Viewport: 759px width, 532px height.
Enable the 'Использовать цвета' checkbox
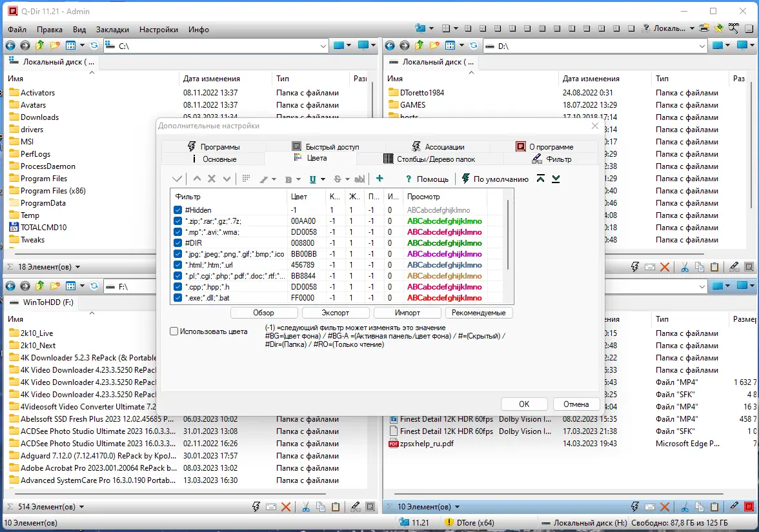point(174,331)
